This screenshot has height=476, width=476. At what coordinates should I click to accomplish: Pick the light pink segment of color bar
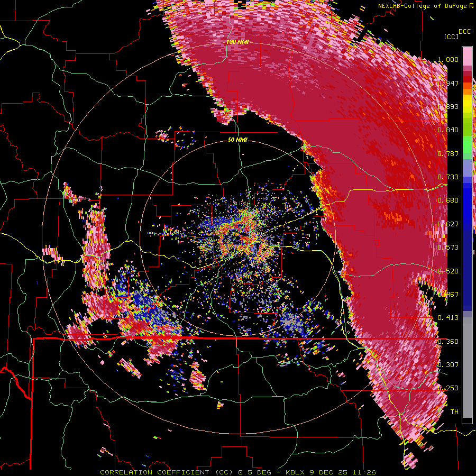pos(467,56)
